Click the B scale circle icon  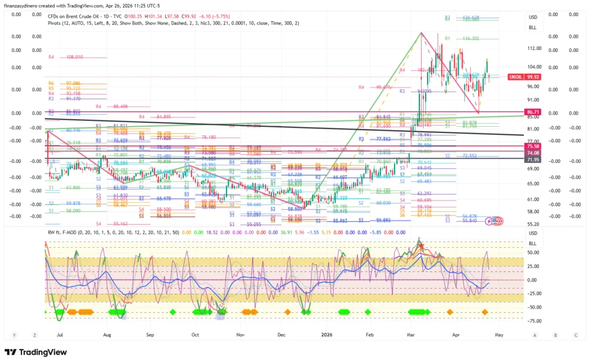pos(555,334)
